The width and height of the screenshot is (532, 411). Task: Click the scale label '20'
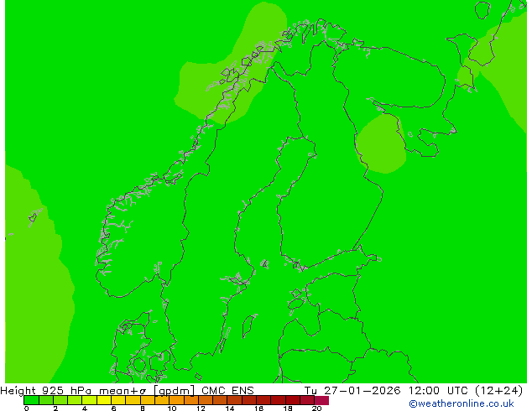317,408
